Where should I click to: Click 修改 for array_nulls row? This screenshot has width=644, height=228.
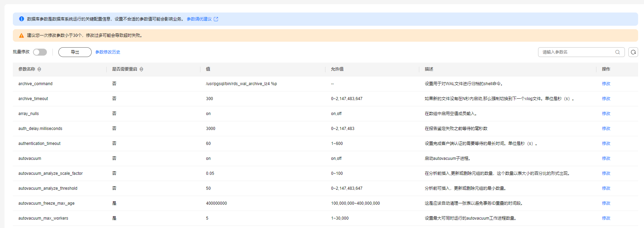click(x=606, y=114)
